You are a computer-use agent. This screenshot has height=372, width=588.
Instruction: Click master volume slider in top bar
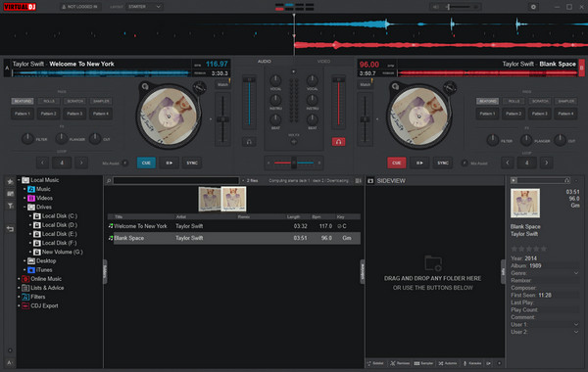click(459, 7)
